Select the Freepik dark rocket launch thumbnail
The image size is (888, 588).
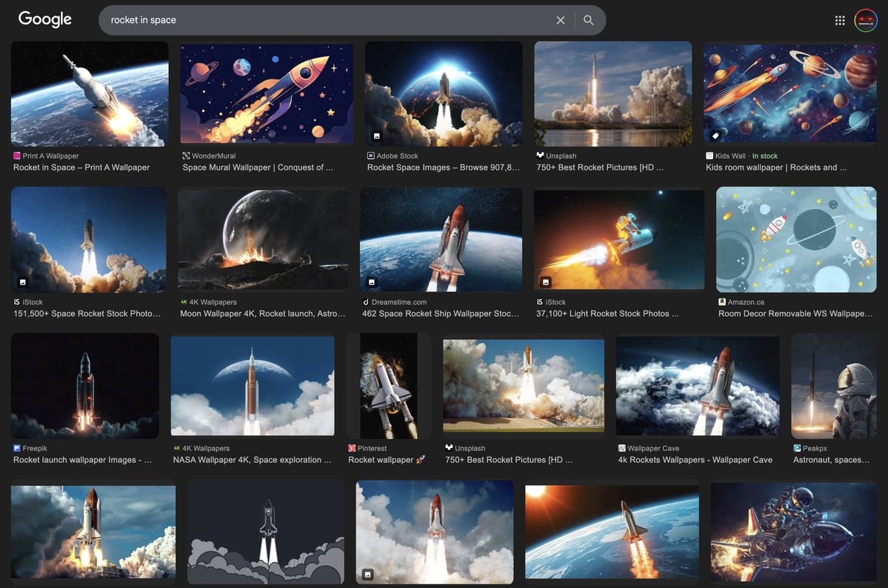pyautogui.click(x=85, y=386)
